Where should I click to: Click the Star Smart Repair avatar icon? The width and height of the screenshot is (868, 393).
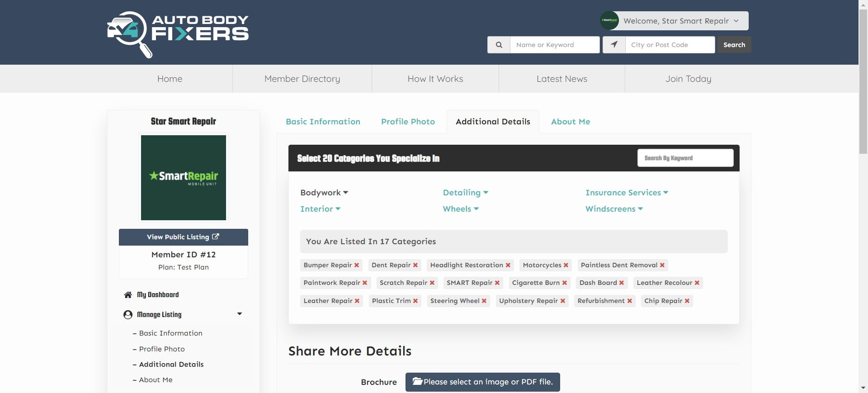(609, 21)
